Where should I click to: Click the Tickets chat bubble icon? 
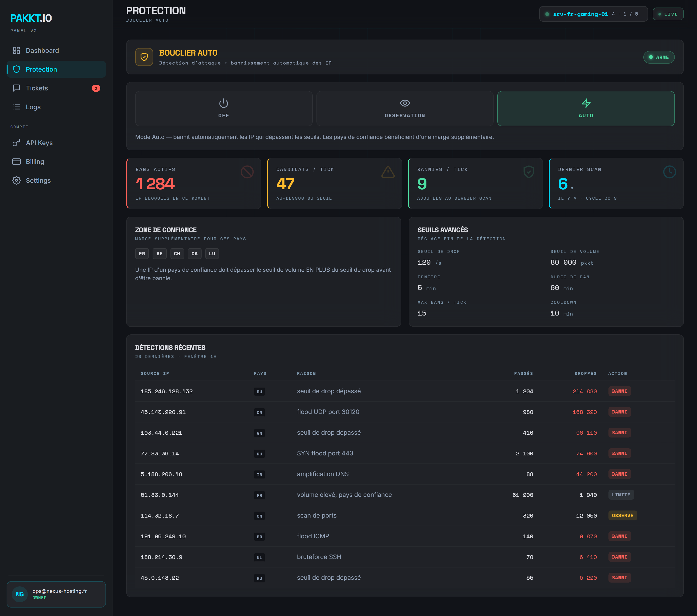coord(16,88)
